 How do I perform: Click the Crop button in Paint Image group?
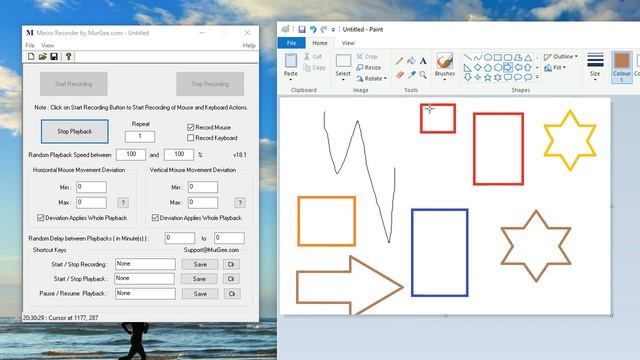click(367, 56)
